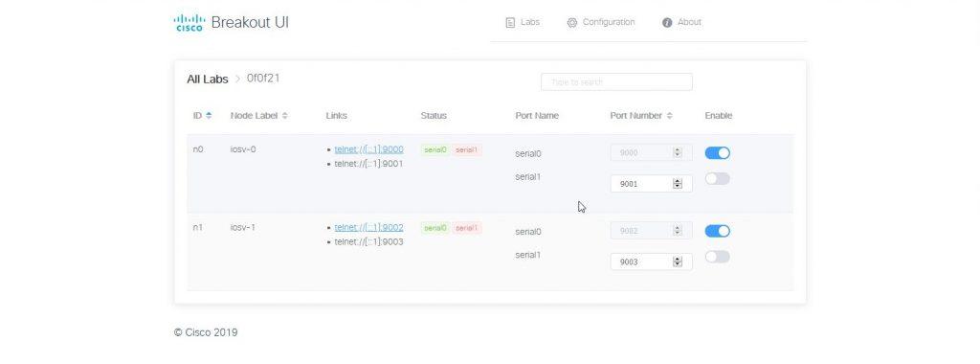
Task: Sort by Port Number column arrows
Action: (x=669, y=116)
